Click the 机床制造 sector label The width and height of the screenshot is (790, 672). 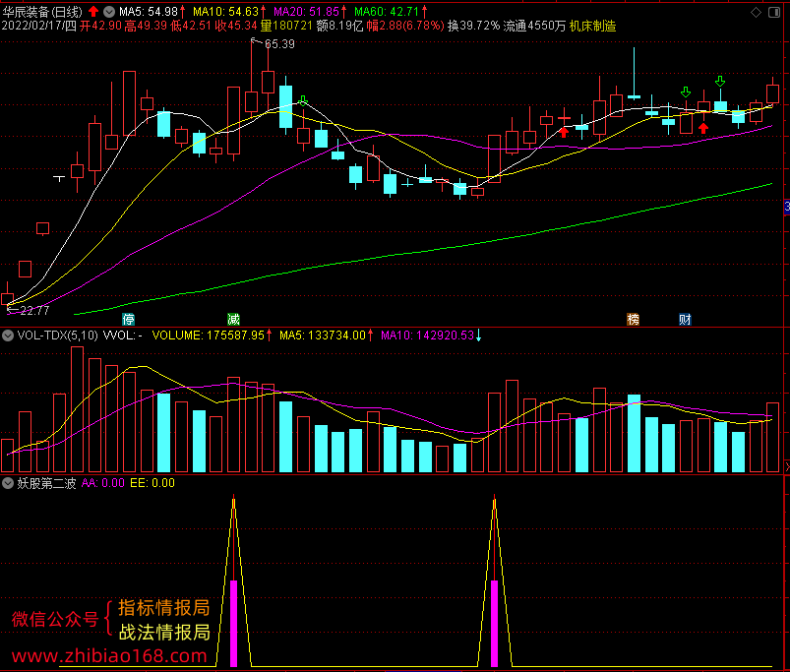592,27
